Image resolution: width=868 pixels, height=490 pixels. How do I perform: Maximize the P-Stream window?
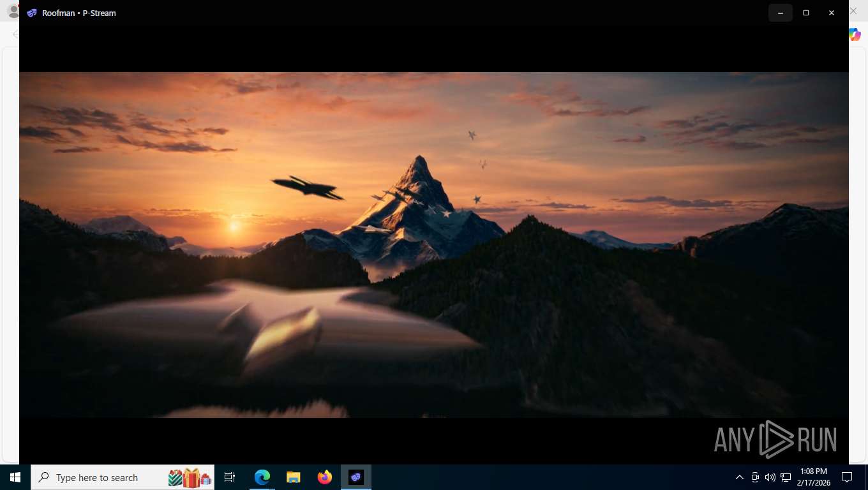pos(806,13)
